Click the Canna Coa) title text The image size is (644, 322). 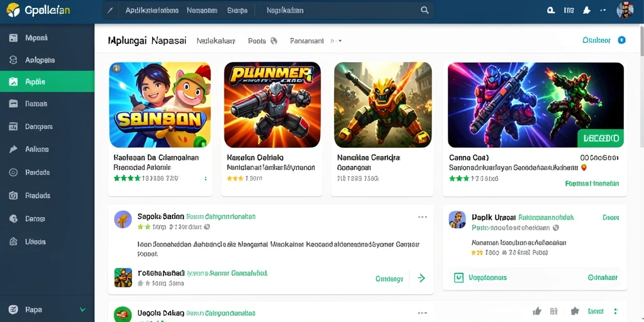(x=469, y=157)
